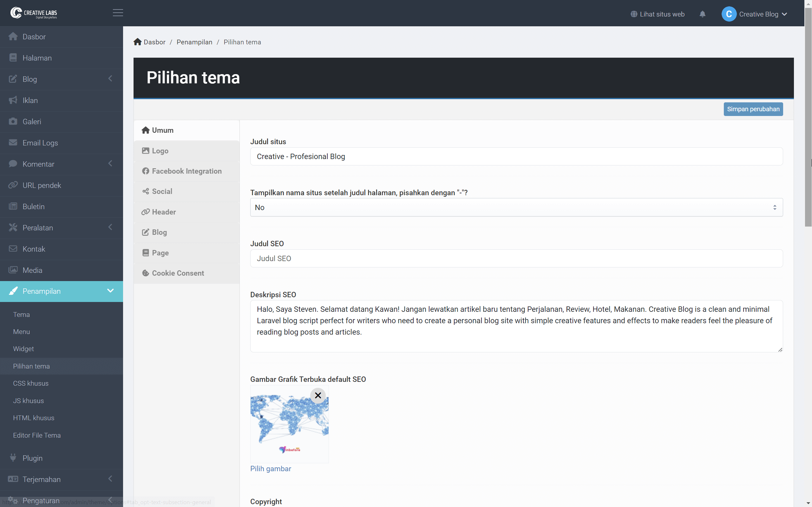Image resolution: width=812 pixels, height=507 pixels.
Task: Click the Komentar speech bubble icon
Action: click(13, 164)
